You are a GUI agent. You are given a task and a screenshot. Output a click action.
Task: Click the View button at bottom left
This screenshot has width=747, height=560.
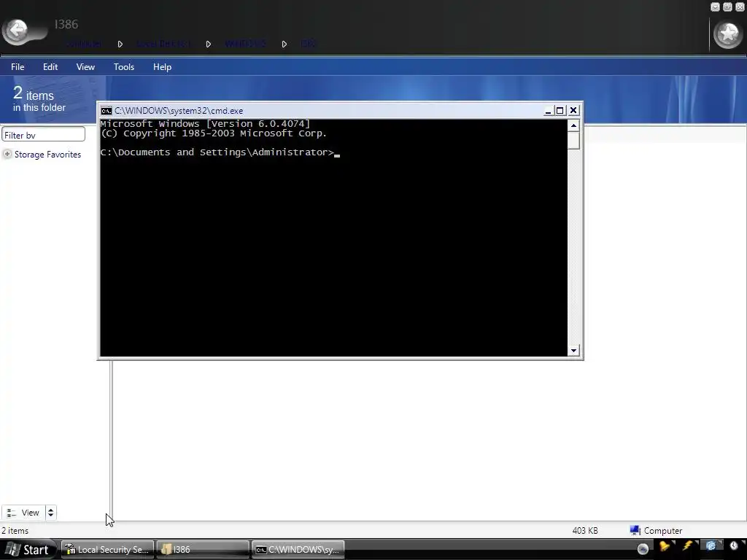23,513
